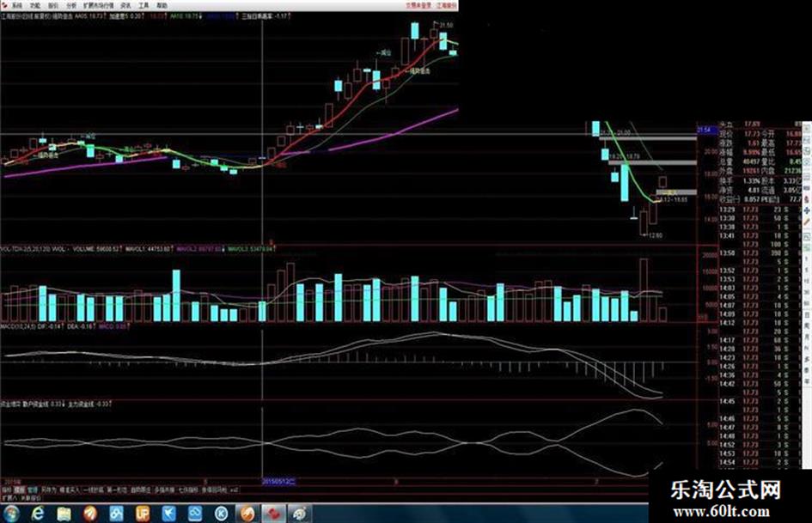The height and width of the screenshot is (523, 812).
Task: Click the 换手 turnover value
Action: (752, 181)
